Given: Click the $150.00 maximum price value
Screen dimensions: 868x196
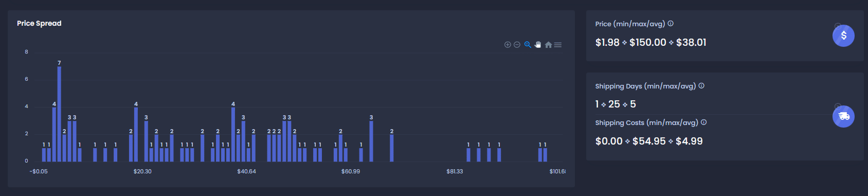Looking at the screenshot, I should [648, 42].
